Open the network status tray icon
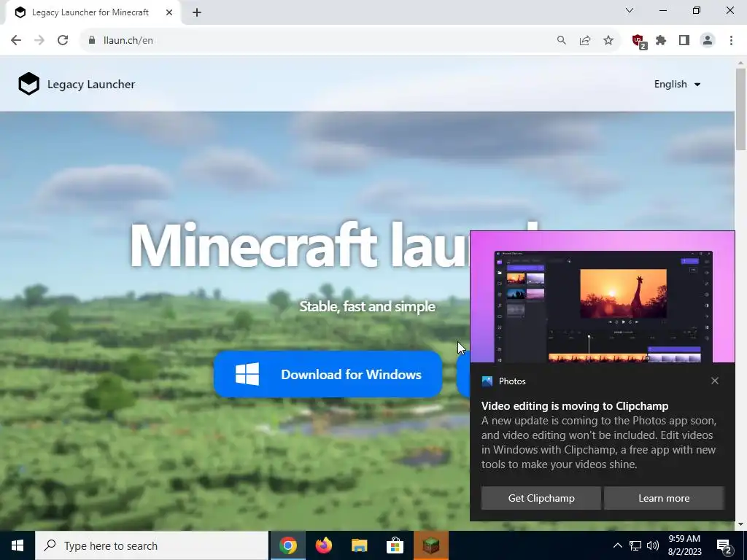 coord(635,545)
